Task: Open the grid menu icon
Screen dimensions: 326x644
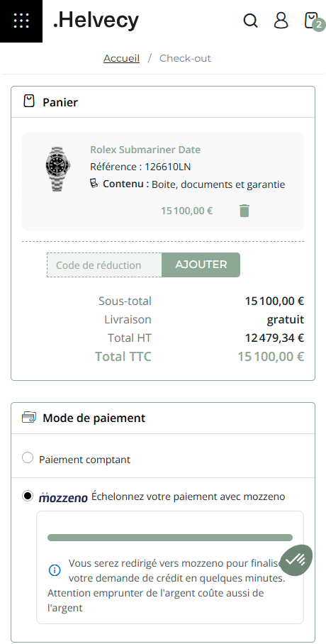Action: [21, 21]
